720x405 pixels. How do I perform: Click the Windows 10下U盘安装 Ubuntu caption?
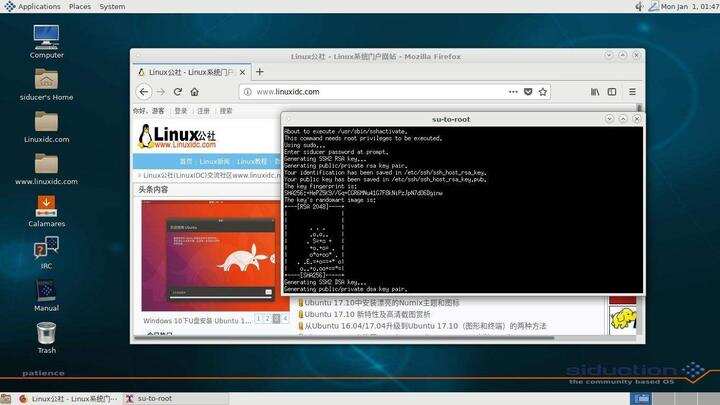[x=197, y=321]
